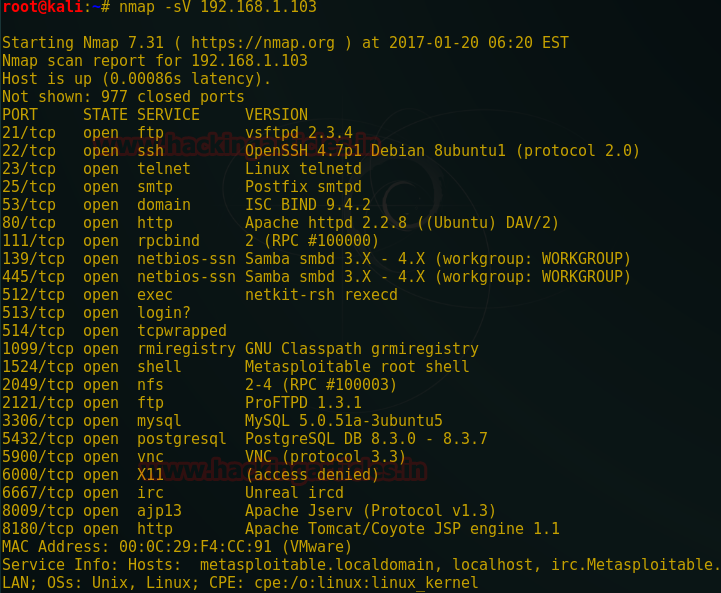Viewport: 721px width, 593px height.
Task: Click the netkit-rsh rexecd text
Action: (321, 295)
